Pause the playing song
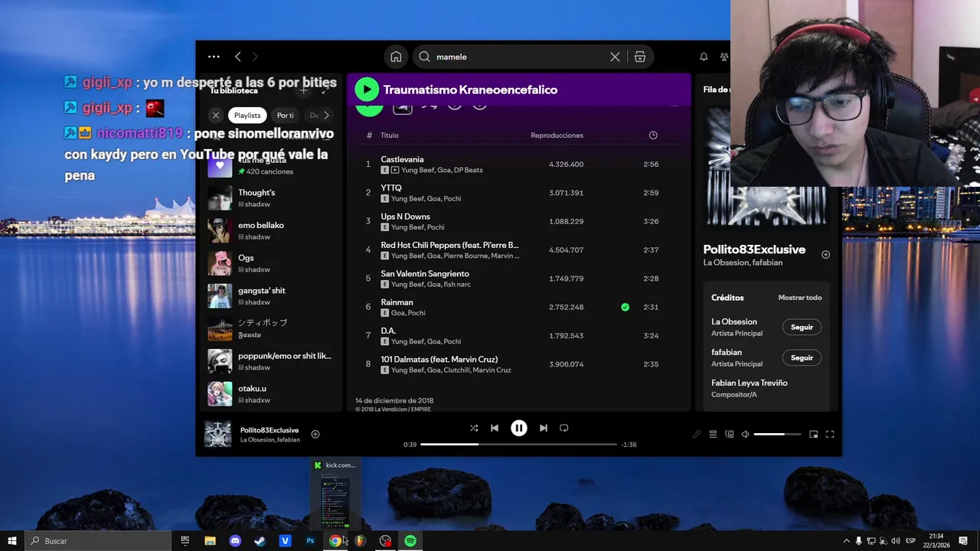This screenshot has height=551, width=980. pos(519,428)
